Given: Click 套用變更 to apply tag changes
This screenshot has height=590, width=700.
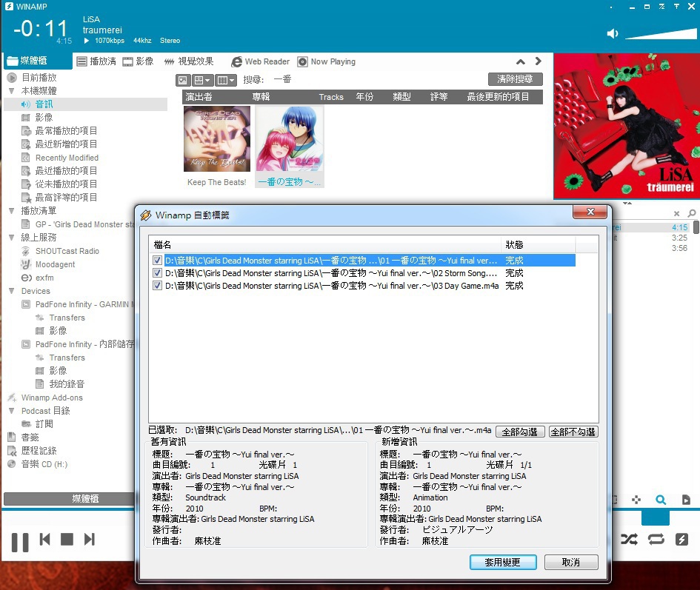Looking at the screenshot, I should pos(503,563).
